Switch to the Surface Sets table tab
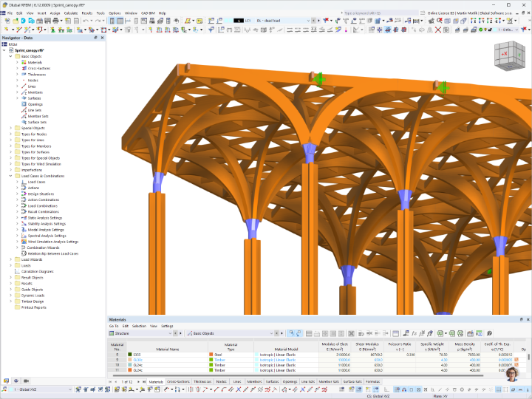Viewport: 532px width, 399px height. (352, 381)
